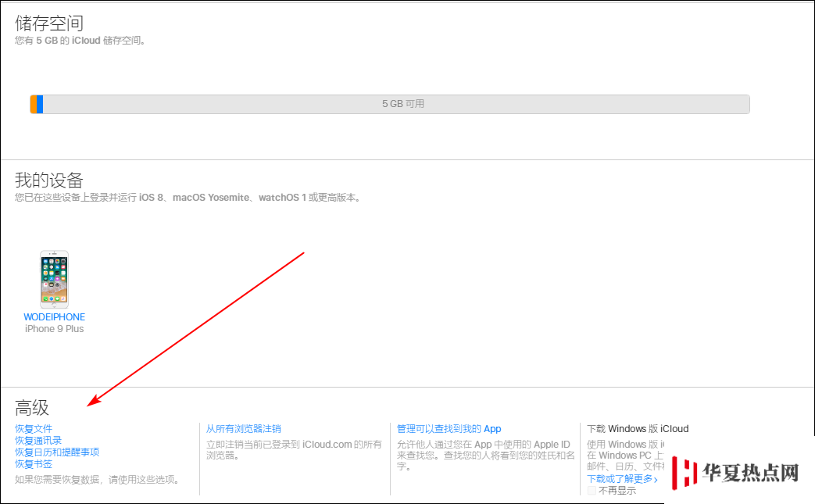Click the iCloud storage usage bar

[390, 104]
